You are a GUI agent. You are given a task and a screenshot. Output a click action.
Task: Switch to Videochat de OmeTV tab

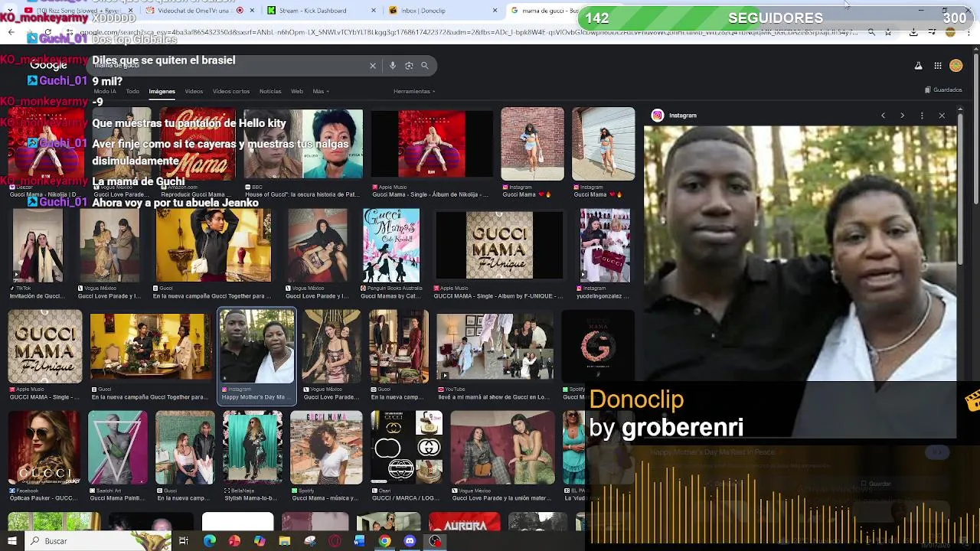point(201,11)
